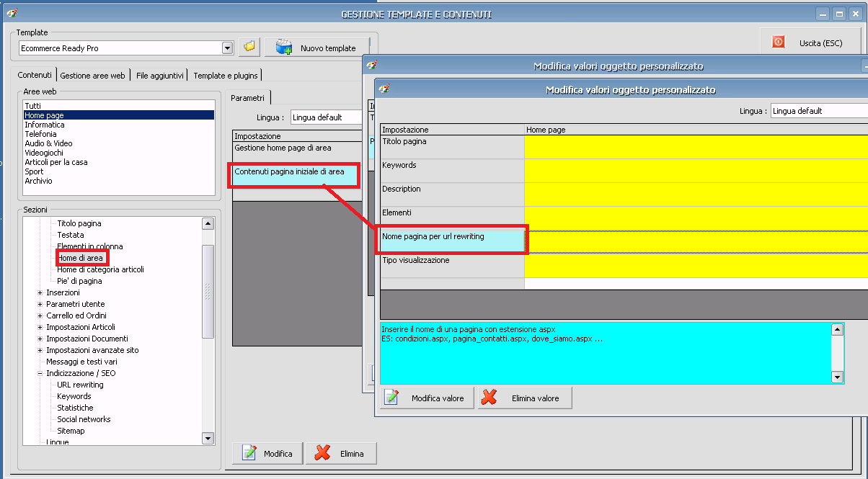Select Keywords under Indicizzazione / SEO

pos(74,396)
